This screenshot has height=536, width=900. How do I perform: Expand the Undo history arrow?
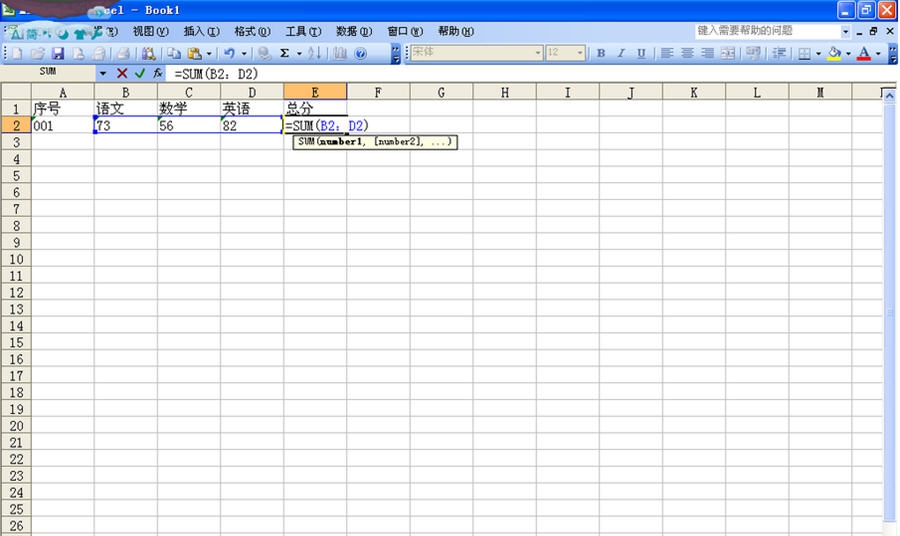pos(243,53)
